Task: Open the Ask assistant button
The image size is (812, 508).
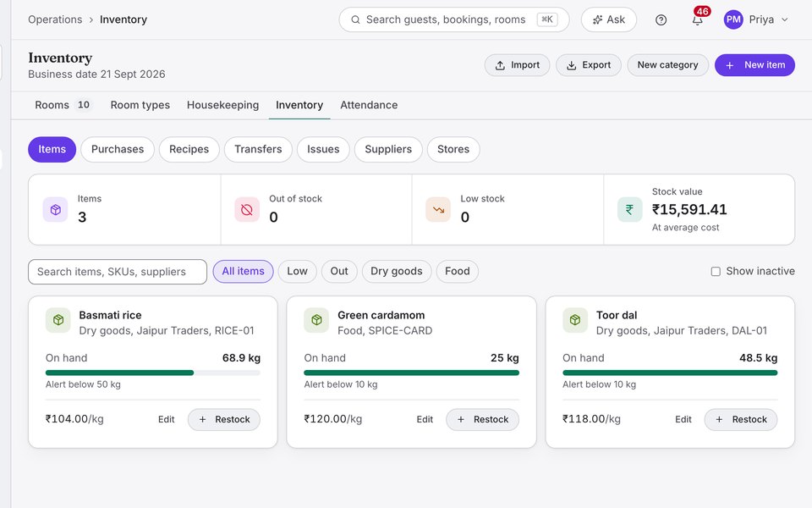Action: pyautogui.click(x=609, y=19)
